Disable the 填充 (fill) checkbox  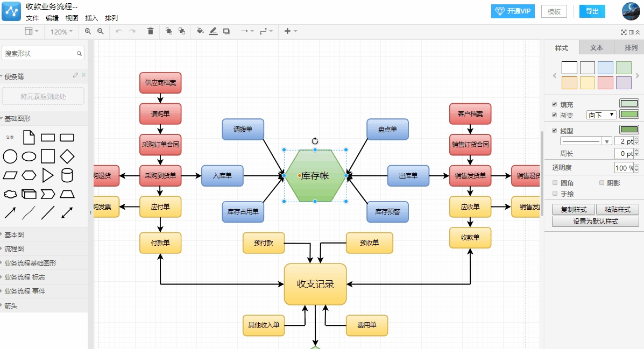tap(555, 105)
